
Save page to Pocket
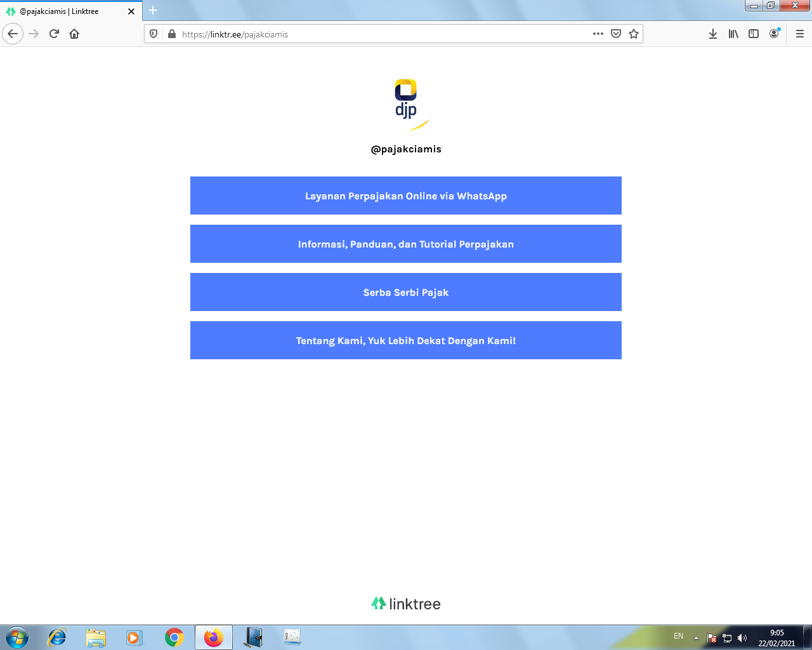615,34
